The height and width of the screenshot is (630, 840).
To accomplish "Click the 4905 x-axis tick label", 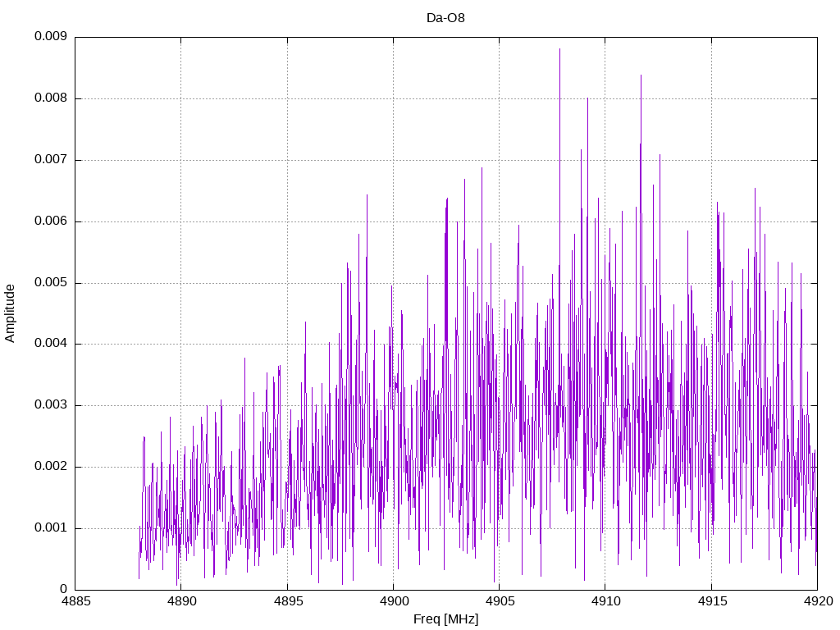I will click(500, 601).
